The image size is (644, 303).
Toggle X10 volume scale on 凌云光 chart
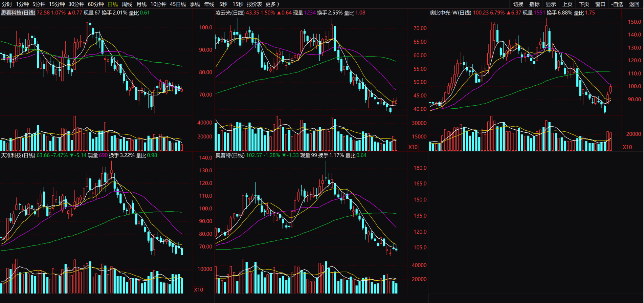click(413, 147)
